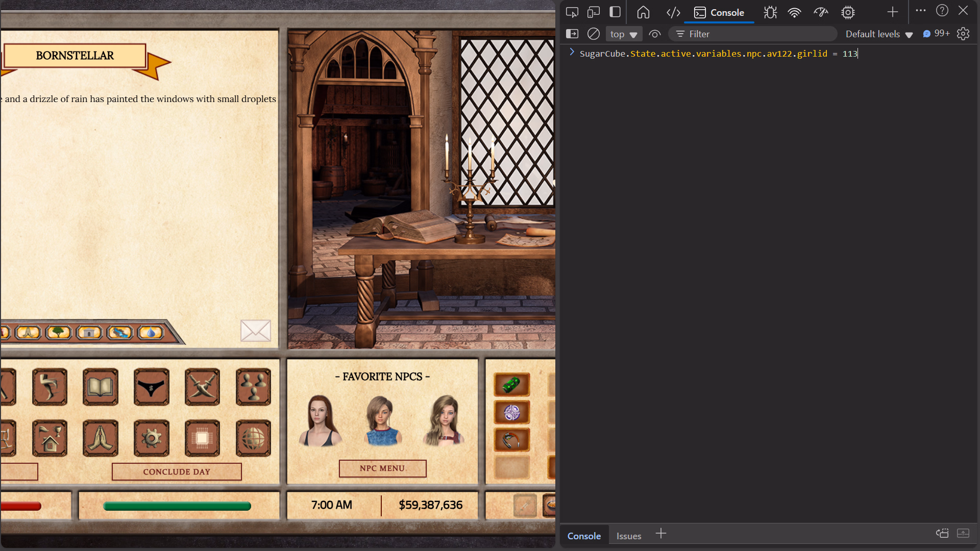Open the top context dropdown
This screenshot has width=980, height=551.
click(623, 34)
